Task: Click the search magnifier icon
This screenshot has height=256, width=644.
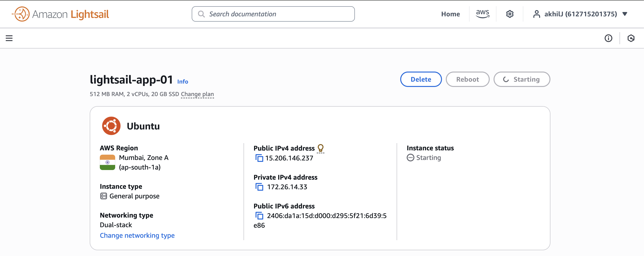Action: pos(201,14)
